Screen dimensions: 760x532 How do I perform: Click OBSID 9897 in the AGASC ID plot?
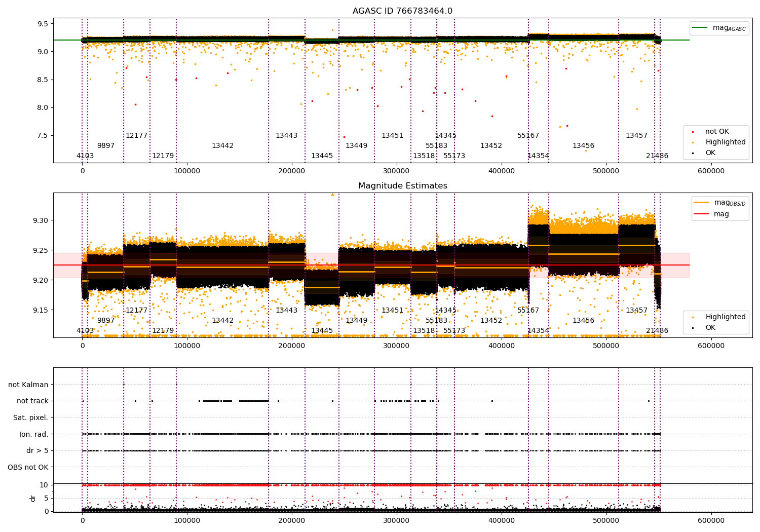tap(106, 146)
